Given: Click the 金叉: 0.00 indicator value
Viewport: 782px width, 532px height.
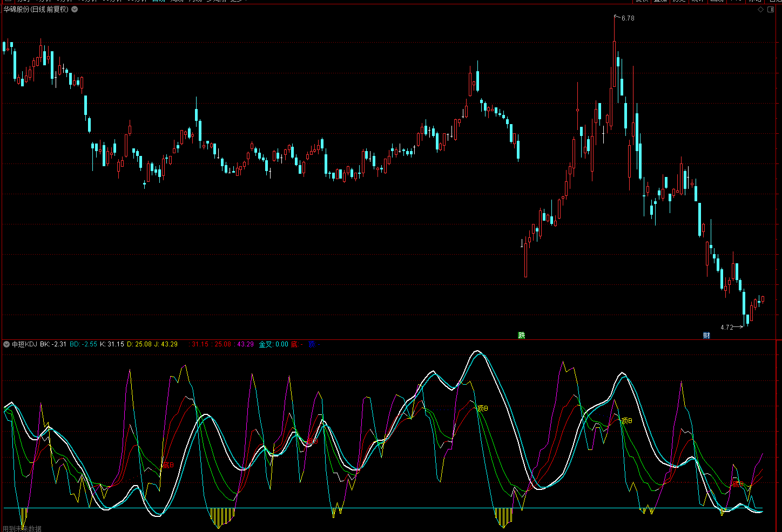Looking at the screenshot, I should click(274, 344).
